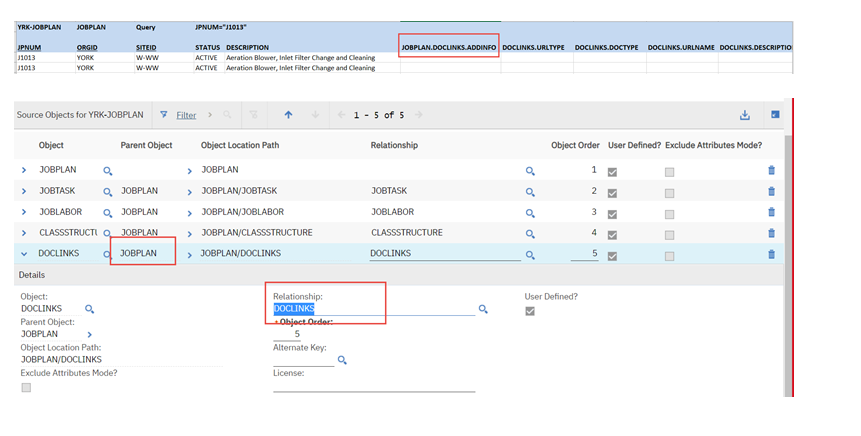Viewport: 861px width, 436px height.
Task: Collapse the DOCLINKS row details
Action: [x=24, y=254]
